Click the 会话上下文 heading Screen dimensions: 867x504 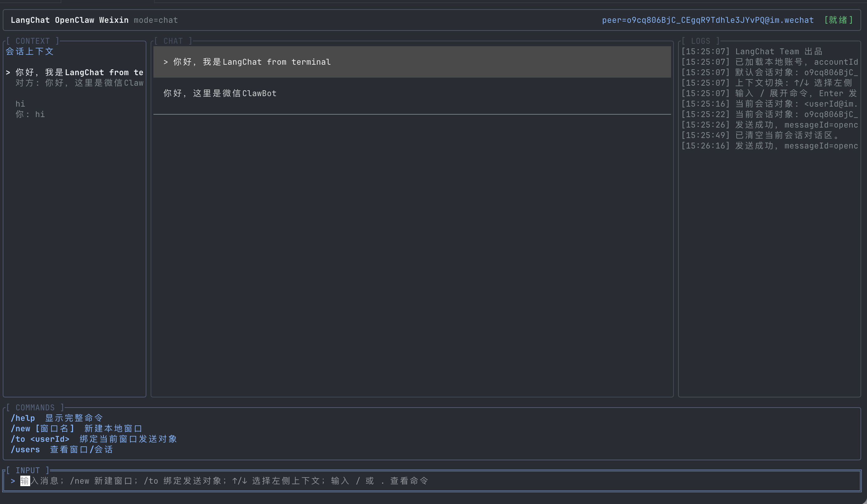tap(30, 51)
